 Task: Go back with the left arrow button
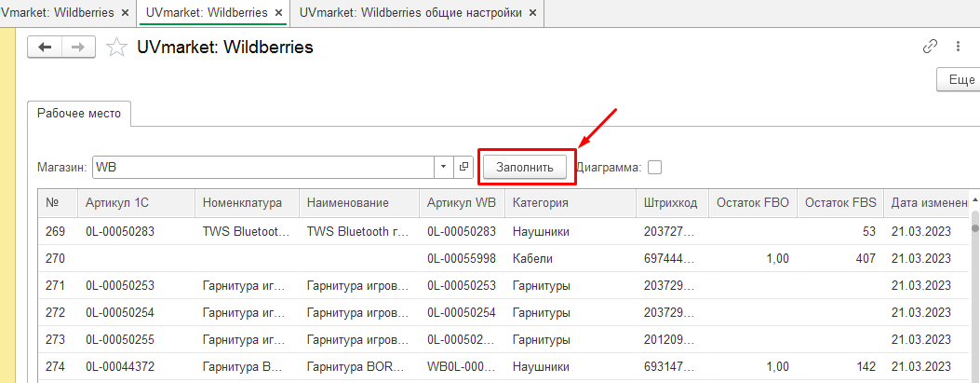(x=45, y=47)
